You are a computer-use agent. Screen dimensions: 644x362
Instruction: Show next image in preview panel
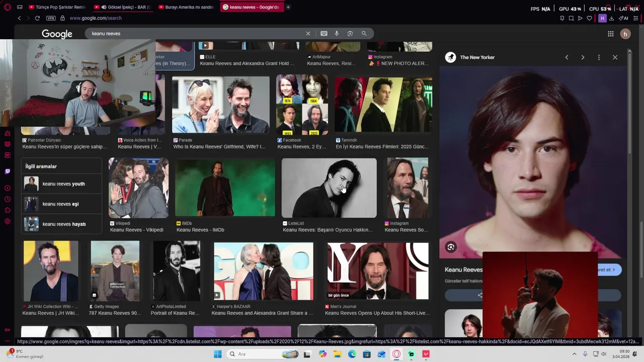583,57
